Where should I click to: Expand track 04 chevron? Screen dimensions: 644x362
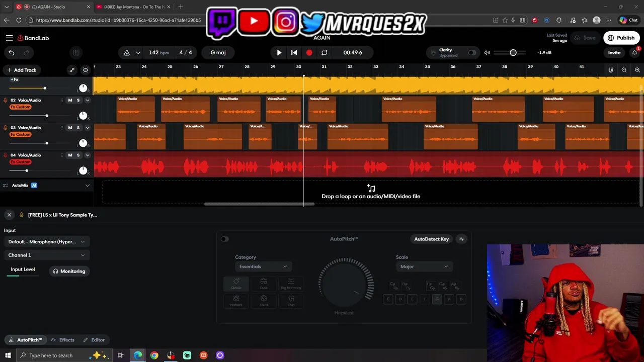87,155
